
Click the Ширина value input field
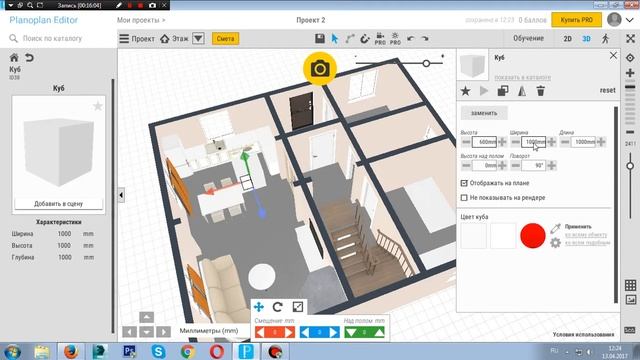click(533, 142)
